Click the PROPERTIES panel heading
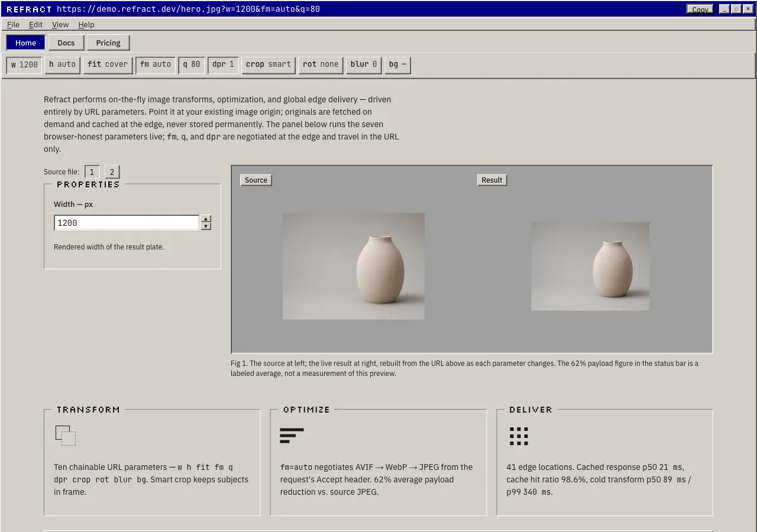Screen dimensions: 757x532 88,184
